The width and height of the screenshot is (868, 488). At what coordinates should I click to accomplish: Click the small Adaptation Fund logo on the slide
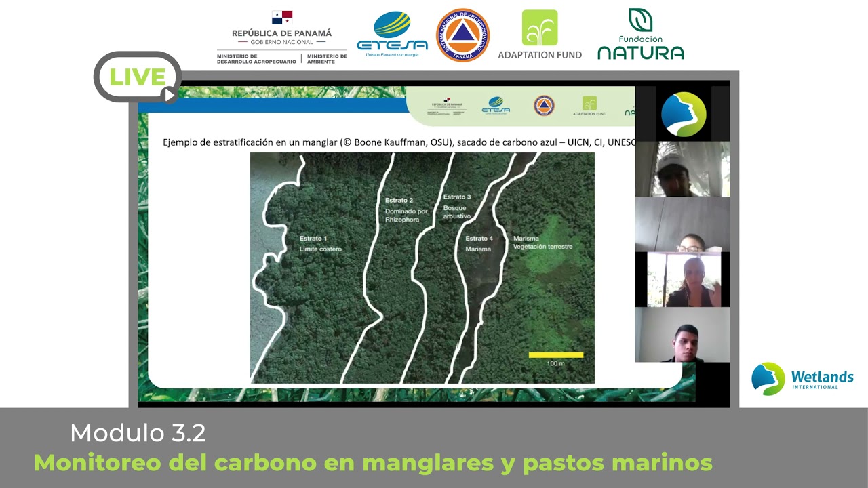coord(589,106)
